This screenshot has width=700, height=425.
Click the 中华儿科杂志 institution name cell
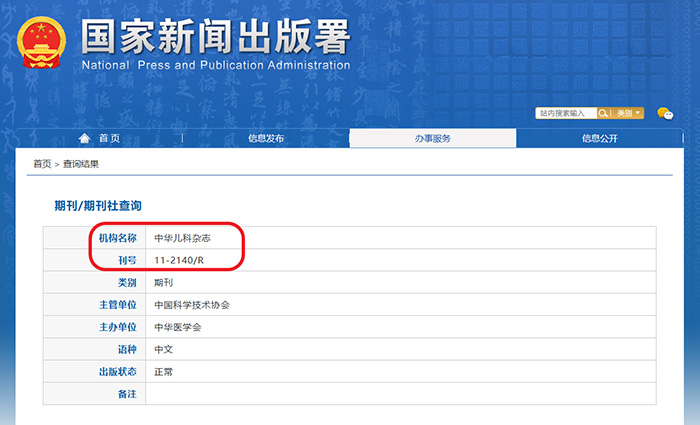182,238
